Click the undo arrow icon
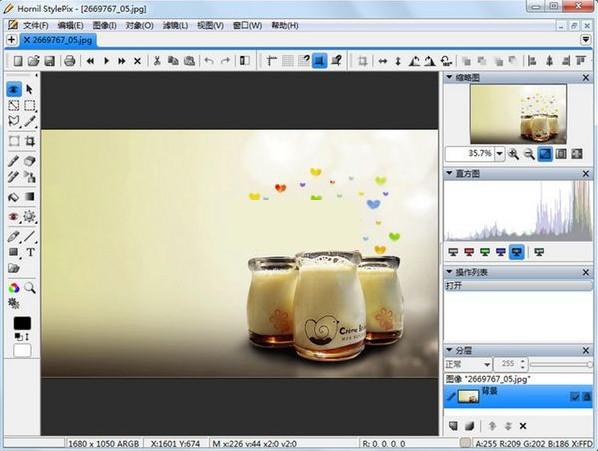The width and height of the screenshot is (598, 451). pos(209,61)
